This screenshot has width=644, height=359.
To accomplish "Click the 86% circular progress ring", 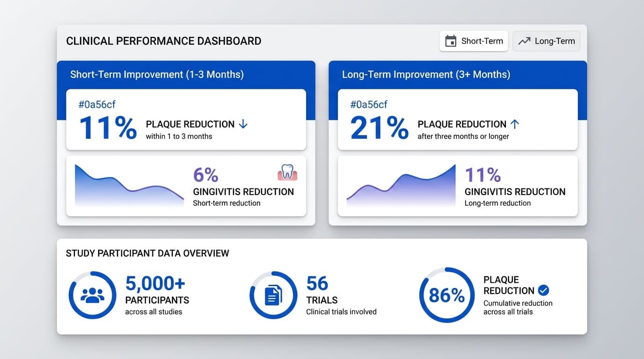I will tap(446, 295).
